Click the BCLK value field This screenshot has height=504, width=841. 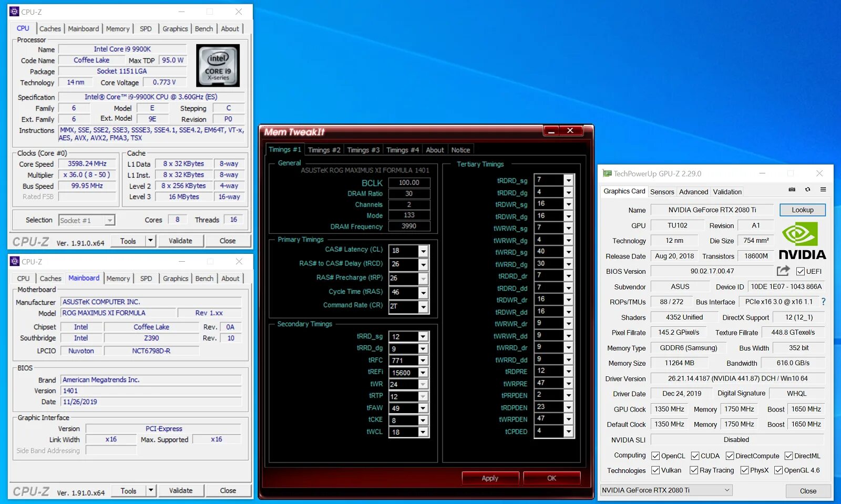point(409,182)
